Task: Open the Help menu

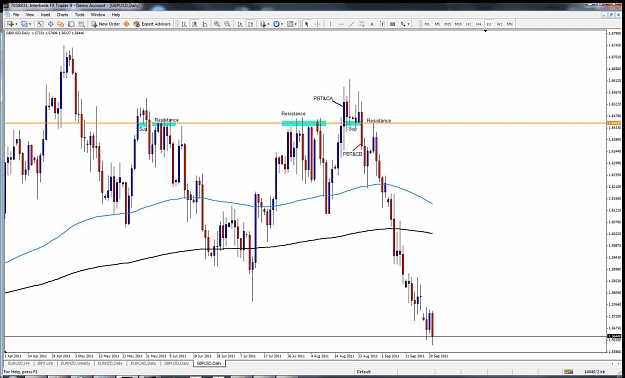Action: pyautogui.click(x=116, y=14)
